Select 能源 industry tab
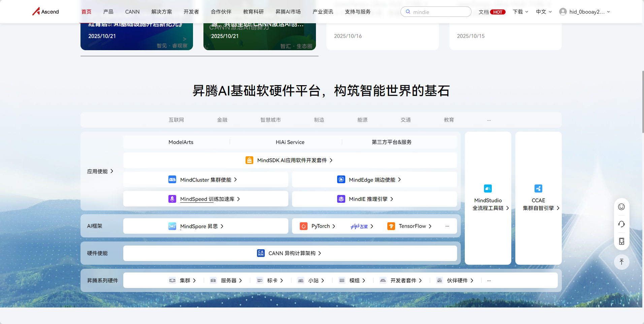The height and width of the screenshot is (324, 644). point(362,120)
